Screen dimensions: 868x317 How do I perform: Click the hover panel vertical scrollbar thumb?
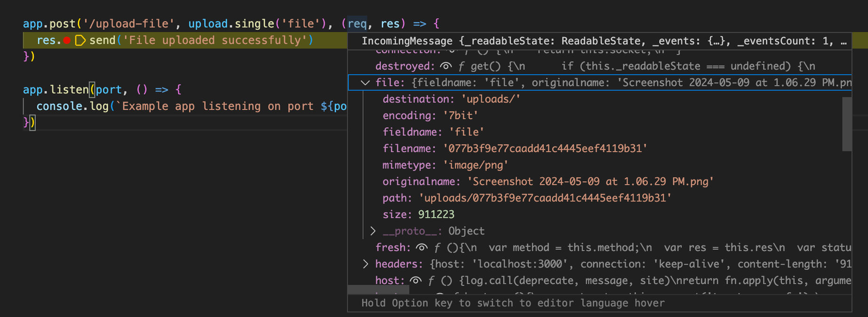tap(847, 124)
